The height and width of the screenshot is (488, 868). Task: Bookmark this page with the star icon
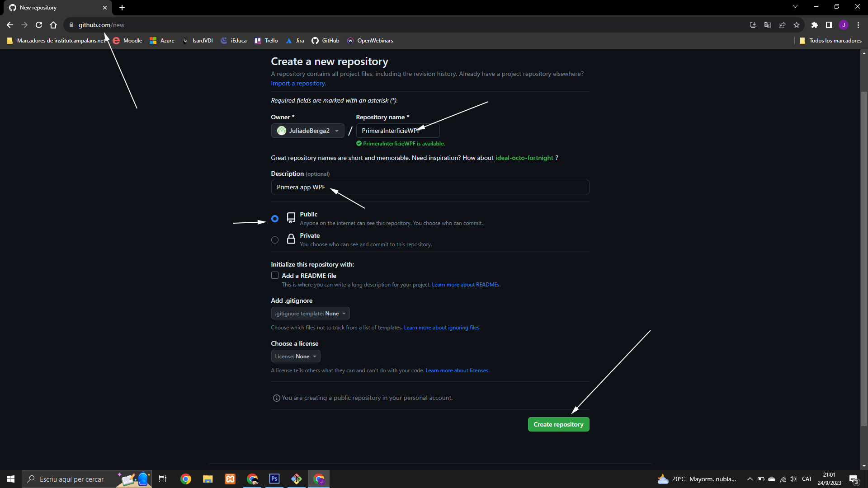pyautogui.click(x=797, y=25)
